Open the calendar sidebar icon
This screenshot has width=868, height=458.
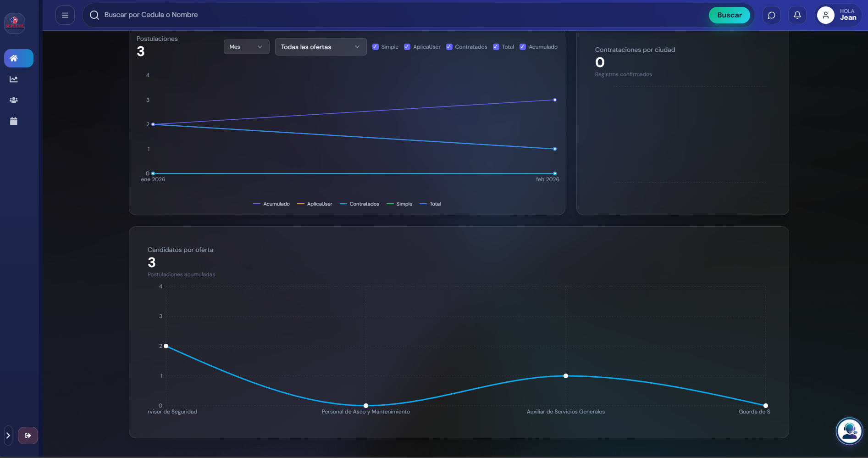(x=14, y=121)
